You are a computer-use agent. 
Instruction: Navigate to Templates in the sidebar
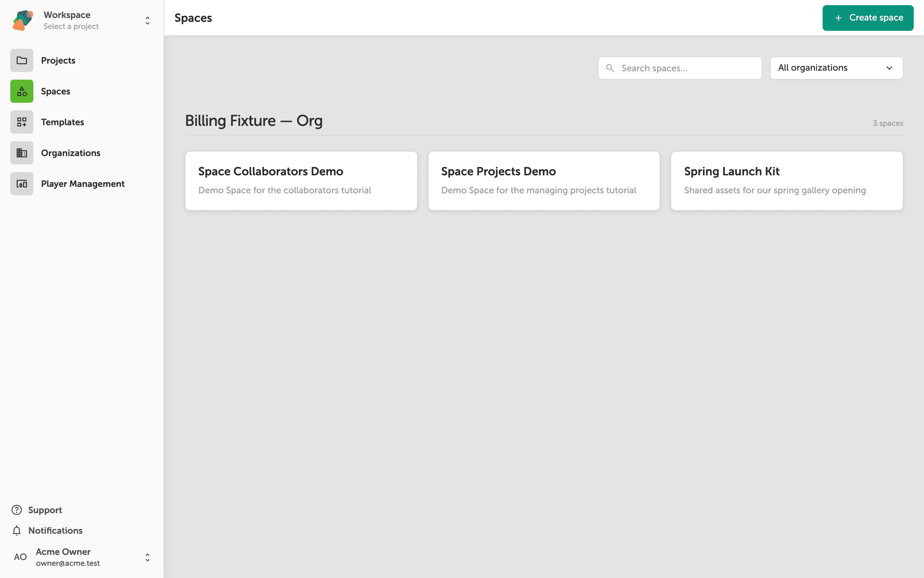(x=82, y=122)
